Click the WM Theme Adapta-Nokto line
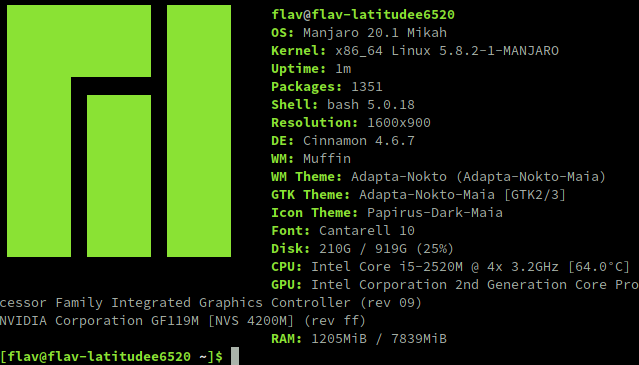The height and width of the screenshot is (365, 639). pyautogui.click(x=438, y=176)
